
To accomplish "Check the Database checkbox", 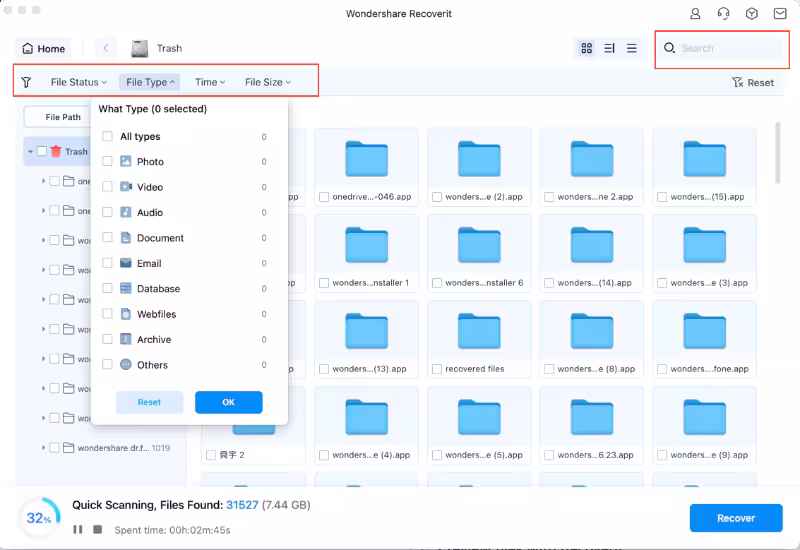I will [107, 288].
